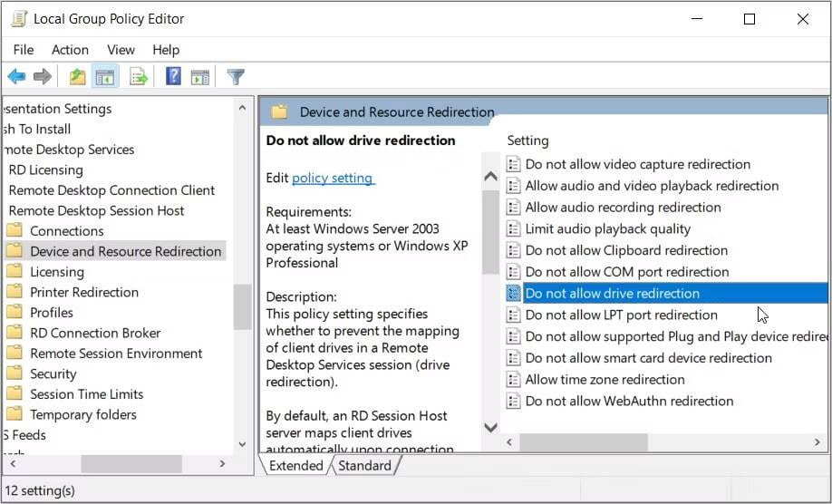832x504 pixels.
Task: Click the Export List toolbar icon
Action: (x=139, y=77)
